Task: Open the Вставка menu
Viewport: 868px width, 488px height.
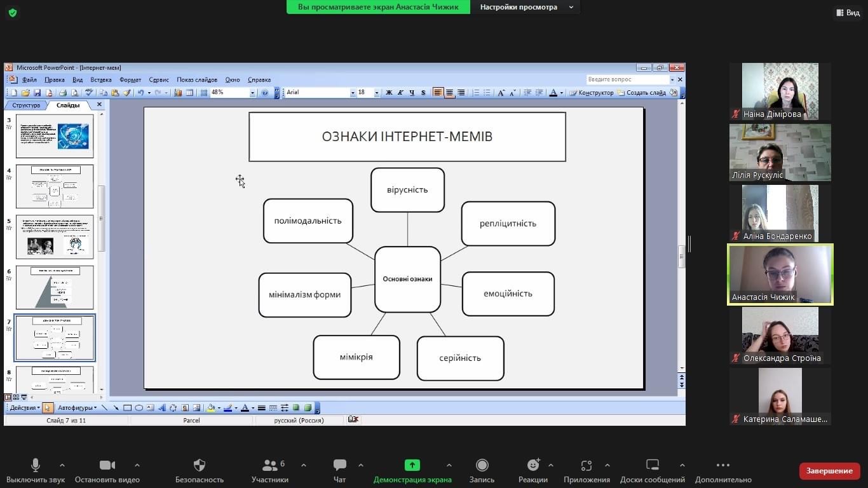Action: pos(101,80)
